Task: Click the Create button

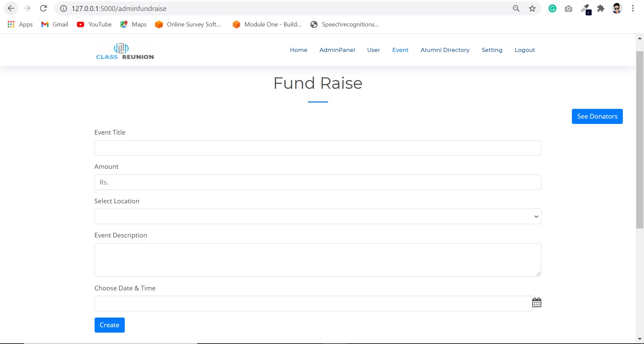Action: (109, 325)
